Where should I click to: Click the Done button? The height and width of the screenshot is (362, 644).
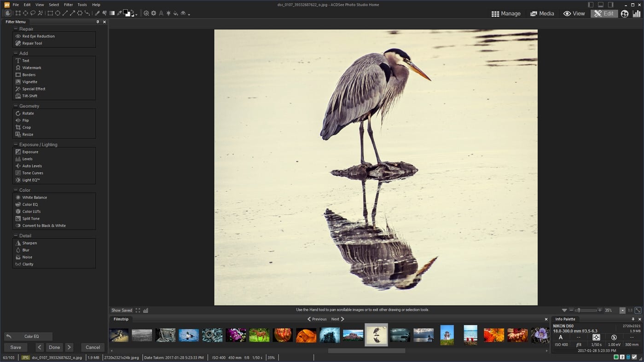coord(54,347)
